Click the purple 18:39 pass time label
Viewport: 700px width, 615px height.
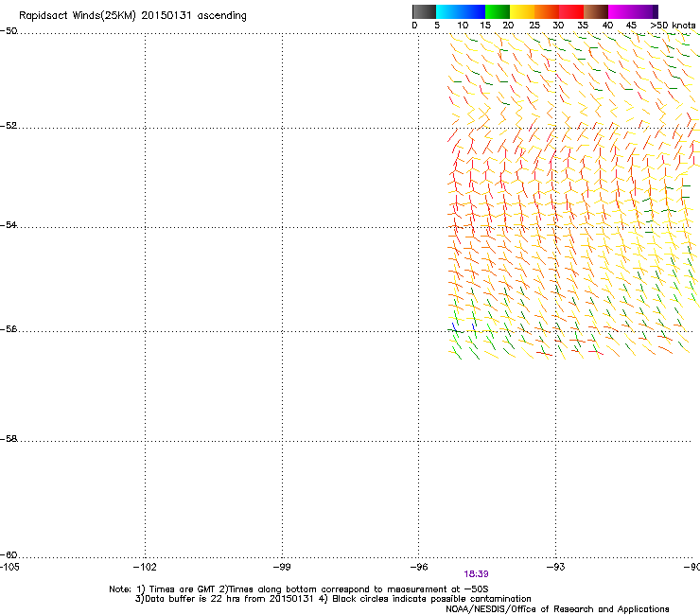[x=476, y=574]
